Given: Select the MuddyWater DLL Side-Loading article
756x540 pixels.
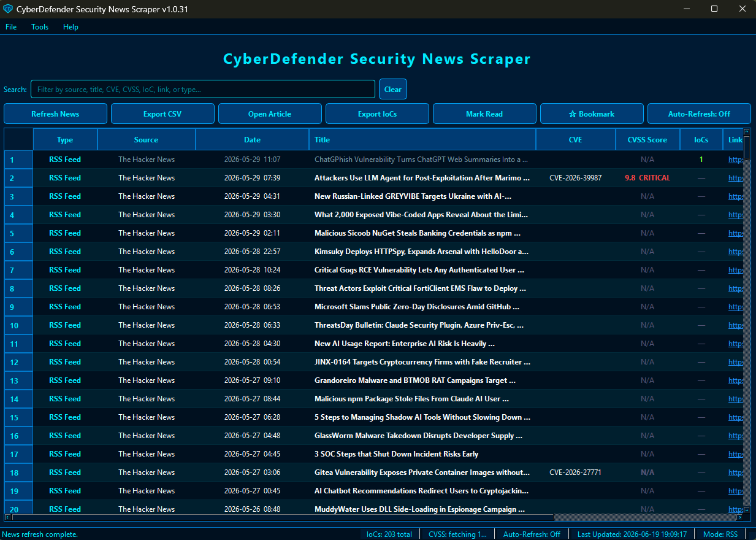Looking at the screenshot, I should [x=420, y=509].
